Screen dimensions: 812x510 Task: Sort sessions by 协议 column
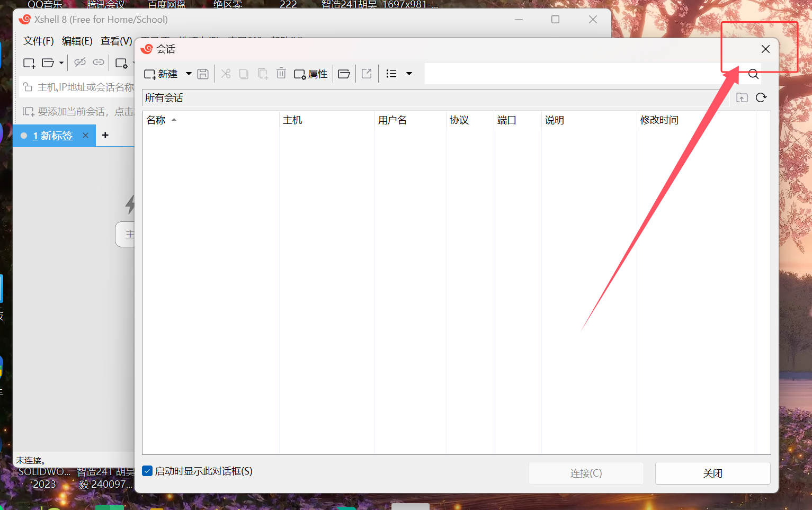[x=470, y=120]
